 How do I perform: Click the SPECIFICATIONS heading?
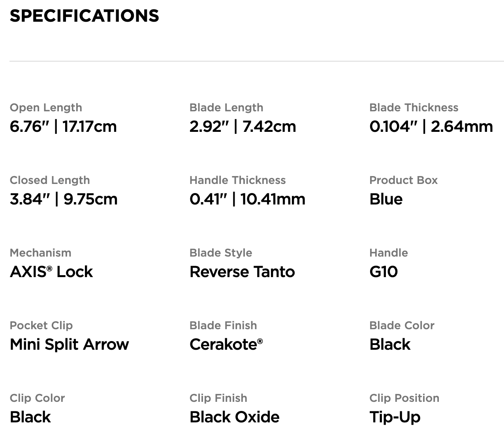[84, 16]
